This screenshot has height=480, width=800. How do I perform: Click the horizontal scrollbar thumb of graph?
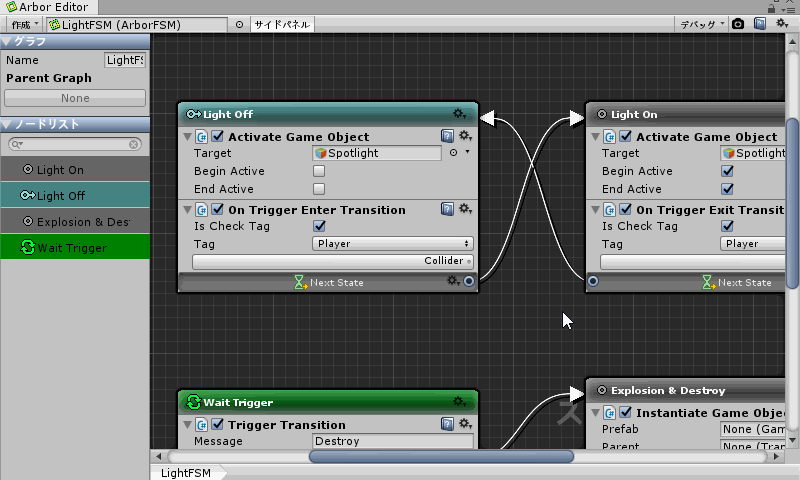(440, 457)
